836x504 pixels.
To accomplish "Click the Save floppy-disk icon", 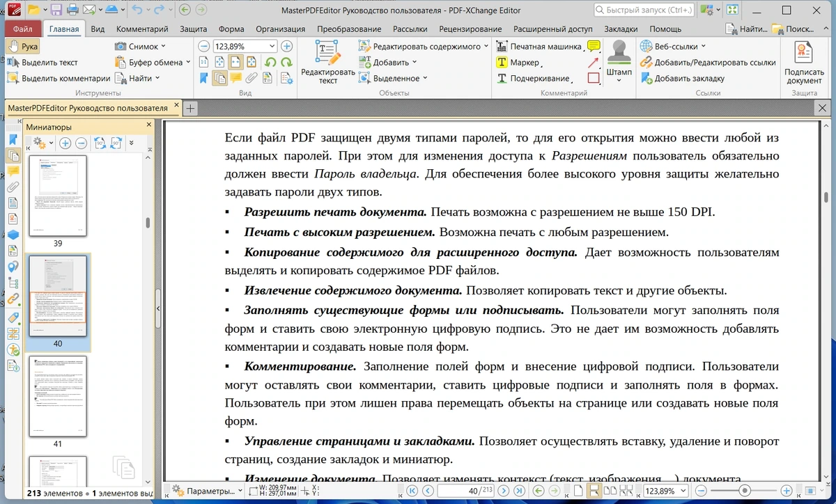I will coord(56,10).
